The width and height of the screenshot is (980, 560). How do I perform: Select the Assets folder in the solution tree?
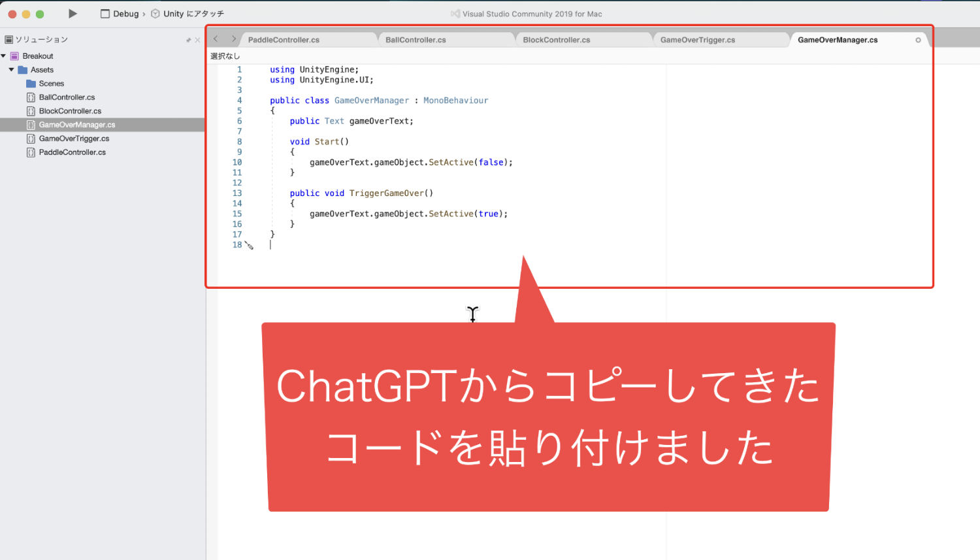(x=42, y=70)
